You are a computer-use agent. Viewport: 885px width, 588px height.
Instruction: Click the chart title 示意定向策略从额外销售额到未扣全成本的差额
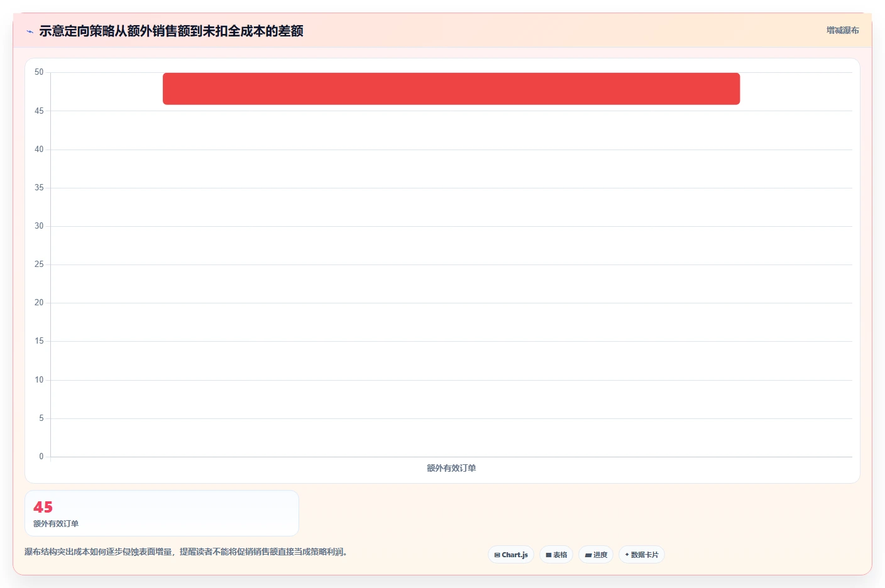coord(171,31)
